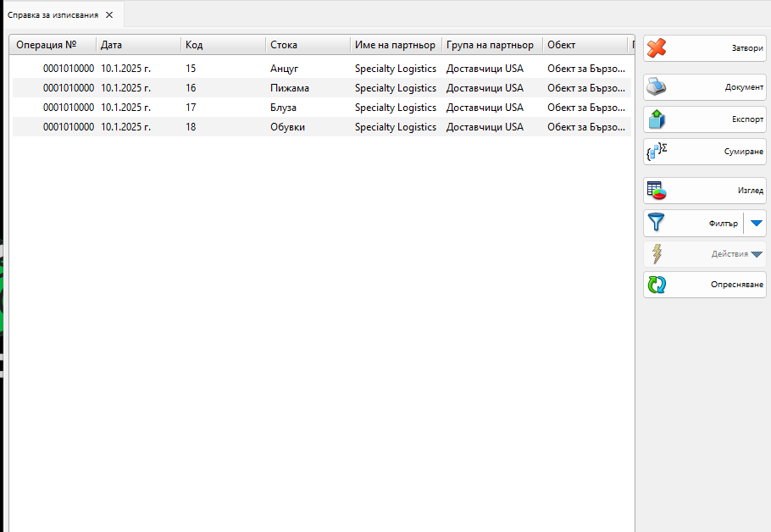Screen dimensions: 771x532
Task: Click the red X Затвори icon
Action: click(x=657, y=48)
